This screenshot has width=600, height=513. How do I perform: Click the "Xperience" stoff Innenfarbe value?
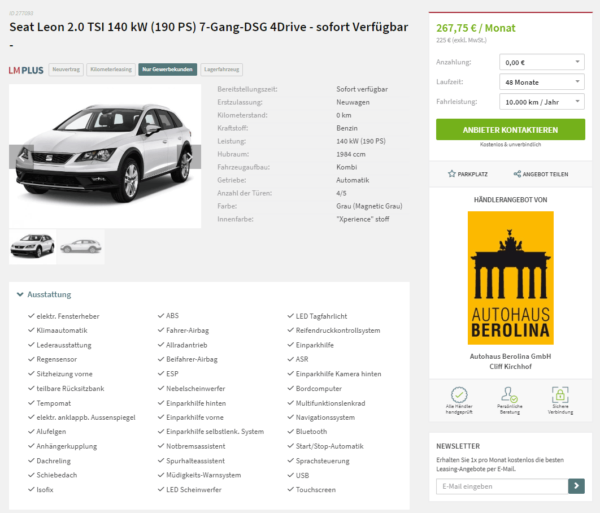(x=363, y=219)
